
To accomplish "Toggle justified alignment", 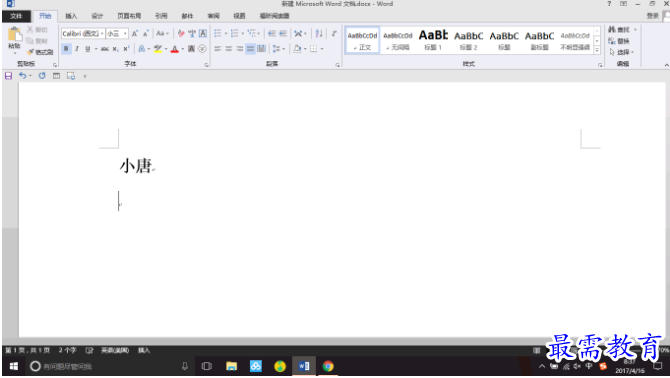I will coord(250,49).
